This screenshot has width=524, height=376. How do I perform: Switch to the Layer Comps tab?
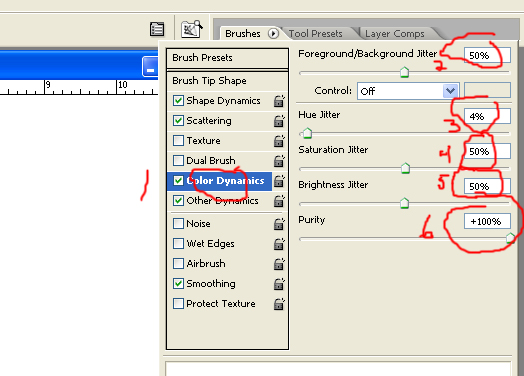tap(395, 33)
